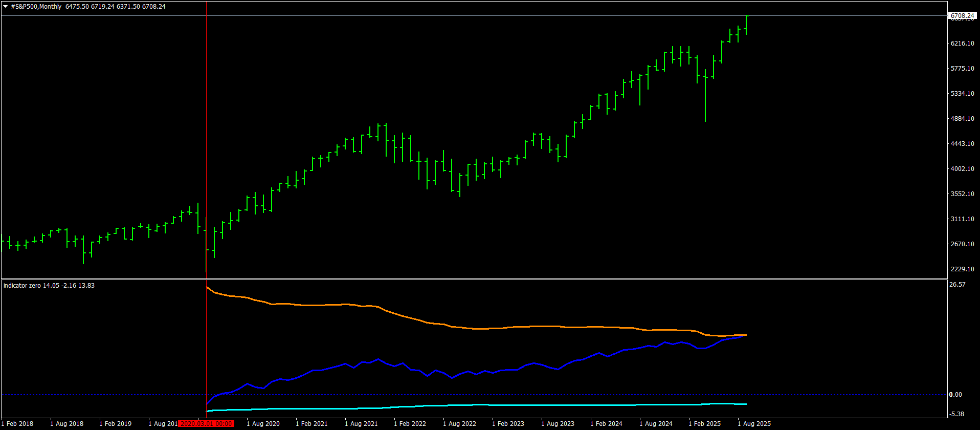Click the 1 Feb 2024 time axis label
This screenshot has height=430, width=980.
click(x=607, y=423)
